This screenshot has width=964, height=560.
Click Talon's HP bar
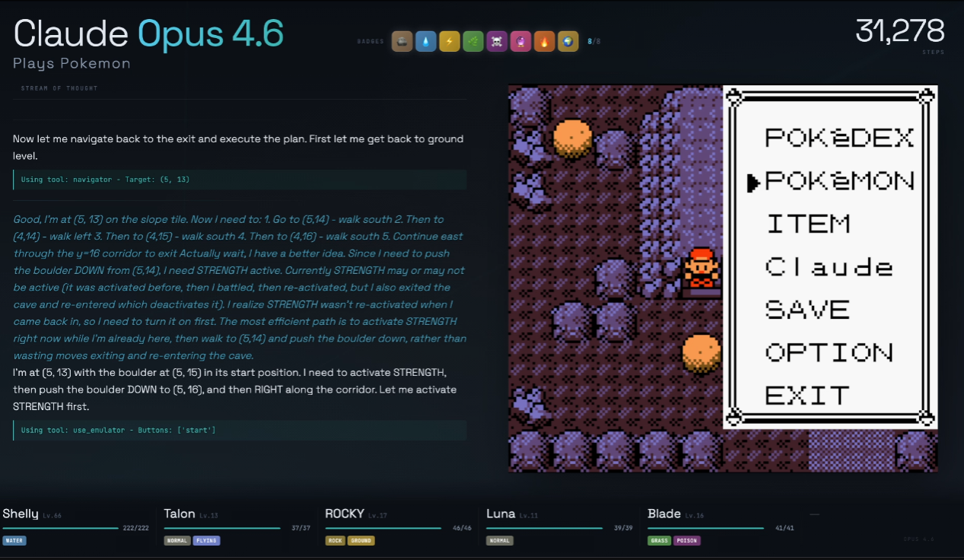click(222, 528)
